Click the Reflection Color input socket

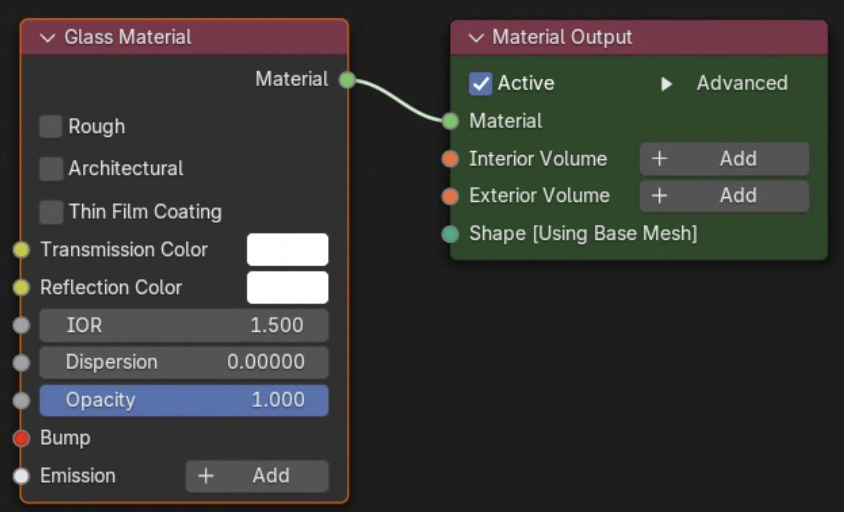[21, 288]
